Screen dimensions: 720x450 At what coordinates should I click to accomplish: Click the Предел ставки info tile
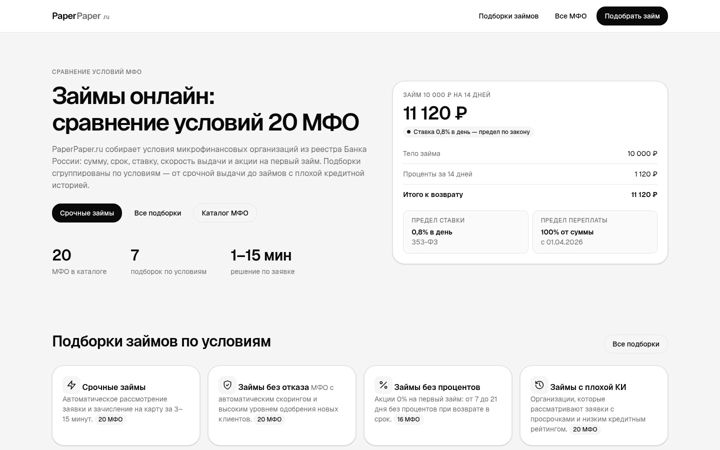pos(466,231)
